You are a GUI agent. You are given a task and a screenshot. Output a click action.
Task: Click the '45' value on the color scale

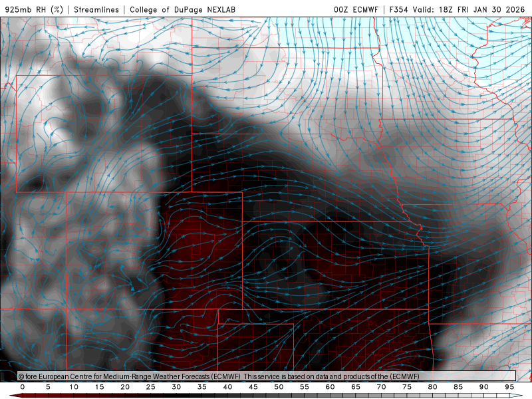pyautogui.click(x=253, y=387)
